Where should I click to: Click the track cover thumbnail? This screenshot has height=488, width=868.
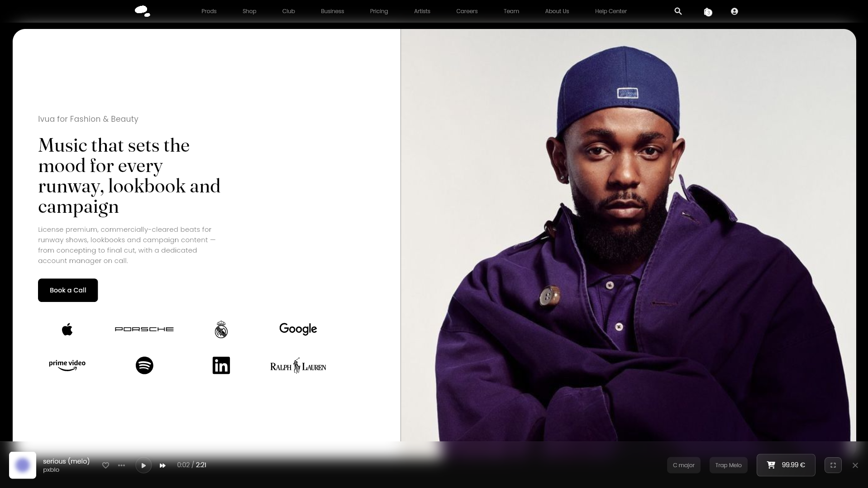point(23,465)
